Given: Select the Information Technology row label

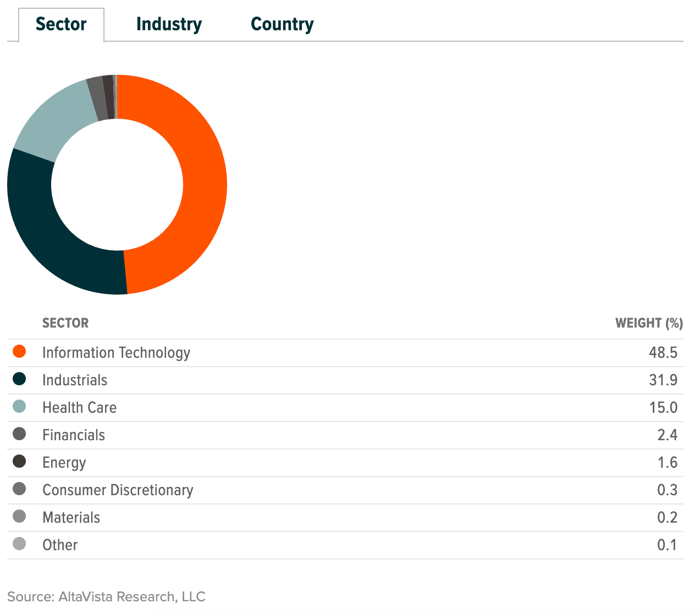Looking at the screenshot, I should 116,353.
